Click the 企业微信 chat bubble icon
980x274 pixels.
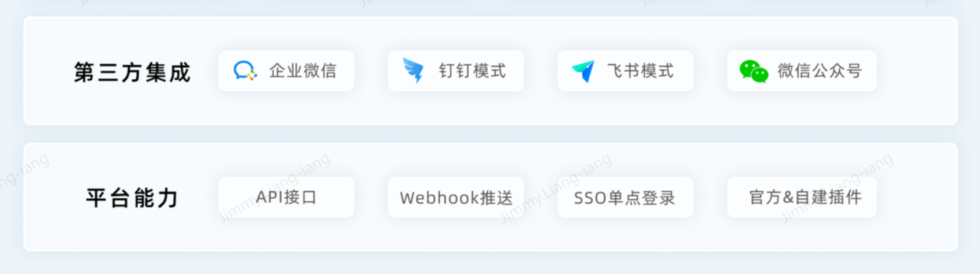pyautogui.click(x=245, y=71)
